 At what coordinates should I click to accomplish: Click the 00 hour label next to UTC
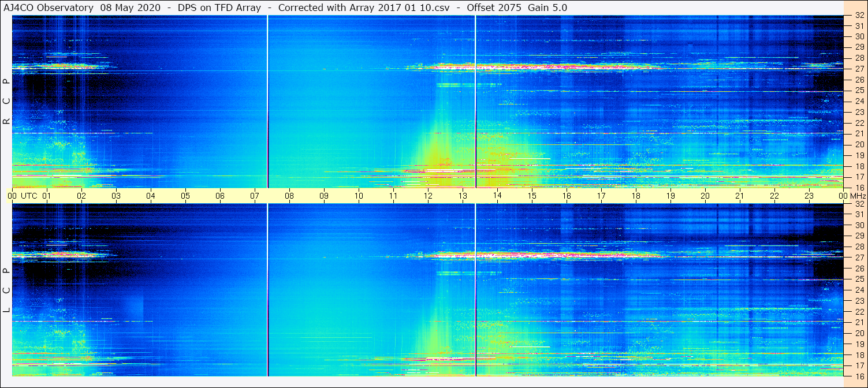tap(12, 196)
